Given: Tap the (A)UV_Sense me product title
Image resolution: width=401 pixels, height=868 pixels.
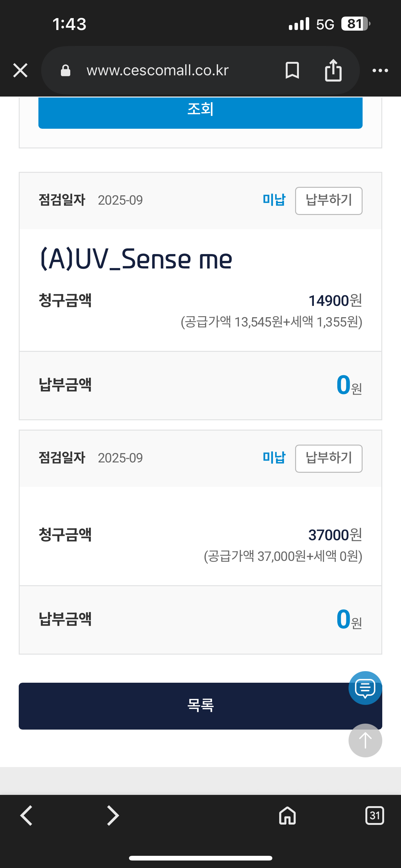Looking at the screenshot, I should pyautogui.click(x=136, y=259).
